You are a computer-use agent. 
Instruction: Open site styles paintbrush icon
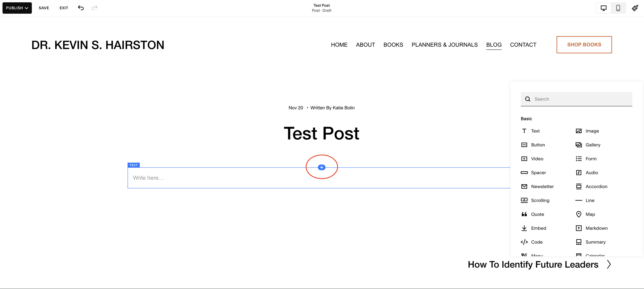(635, 8)
